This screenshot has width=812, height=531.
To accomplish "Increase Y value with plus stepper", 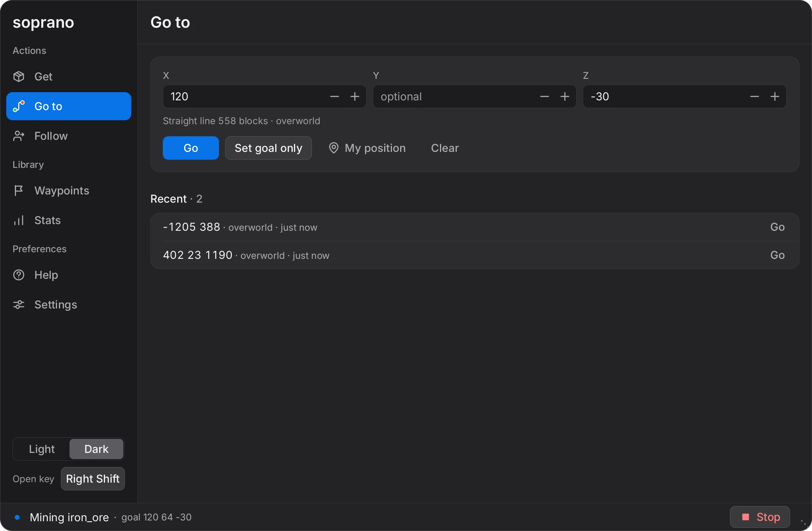I will tap(565, 96).
